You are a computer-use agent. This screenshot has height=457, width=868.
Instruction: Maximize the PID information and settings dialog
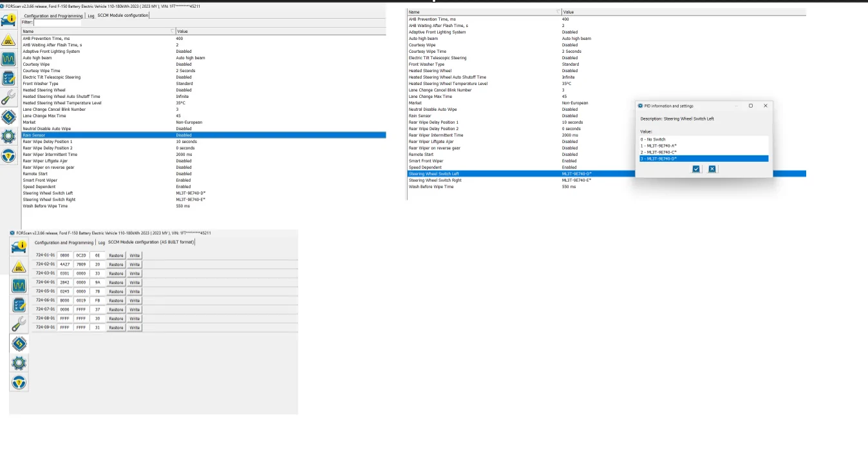pos(750,106)
